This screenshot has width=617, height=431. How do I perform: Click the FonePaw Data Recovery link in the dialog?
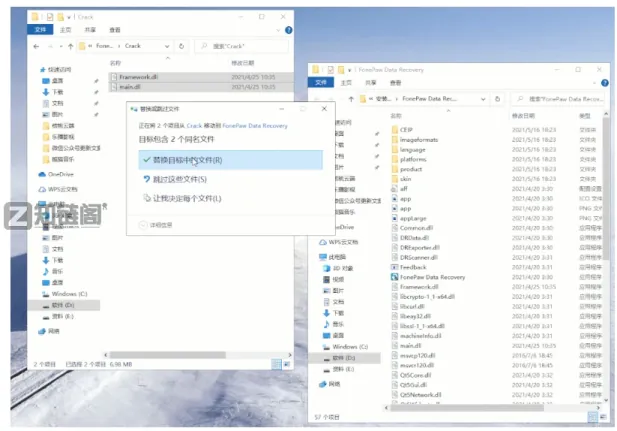(x=255, y=126)
